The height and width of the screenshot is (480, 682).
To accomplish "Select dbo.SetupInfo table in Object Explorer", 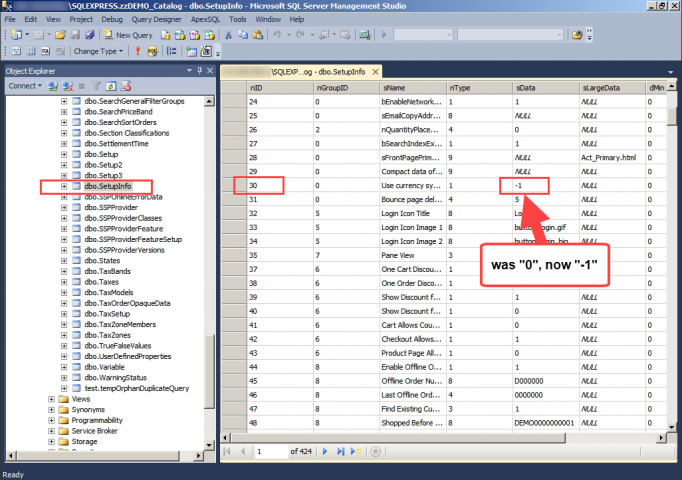I will tap(109, 187).
